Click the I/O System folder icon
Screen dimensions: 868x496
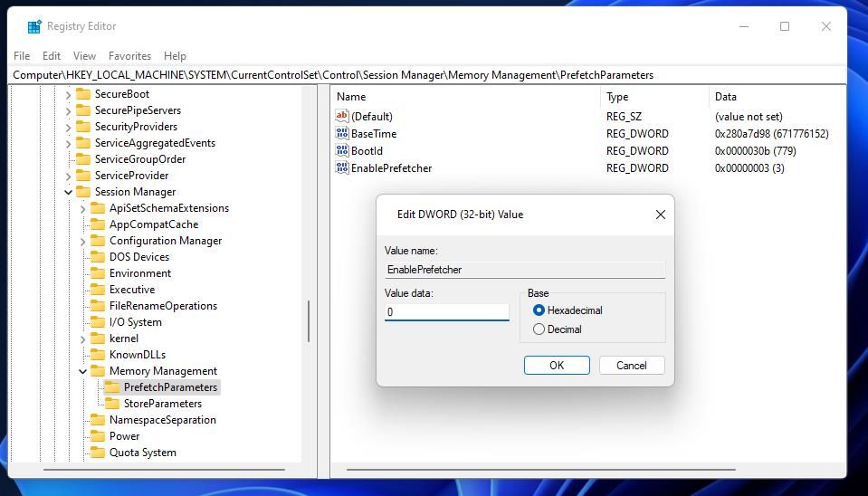(98, 322)
